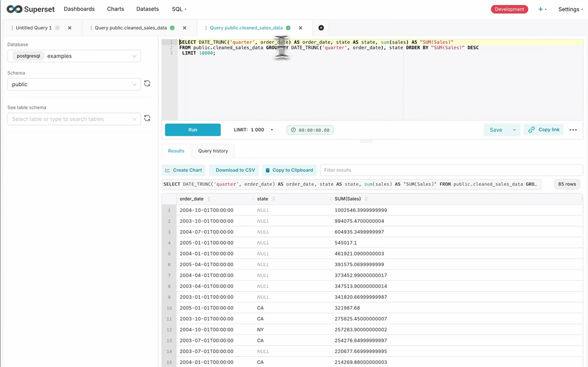Expand the Save button arrow
This screenshot has width=588, height=367.
(514, 130)
